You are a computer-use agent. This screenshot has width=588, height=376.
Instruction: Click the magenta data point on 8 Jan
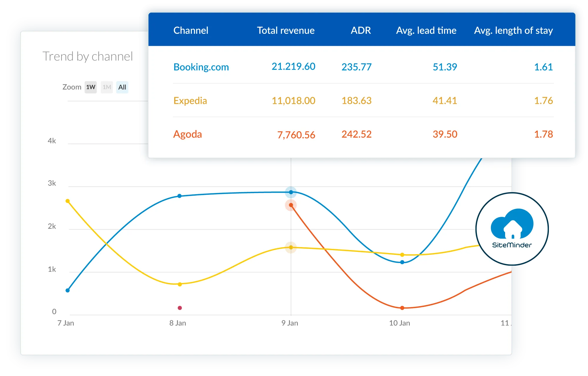click(x=180, y=308)
